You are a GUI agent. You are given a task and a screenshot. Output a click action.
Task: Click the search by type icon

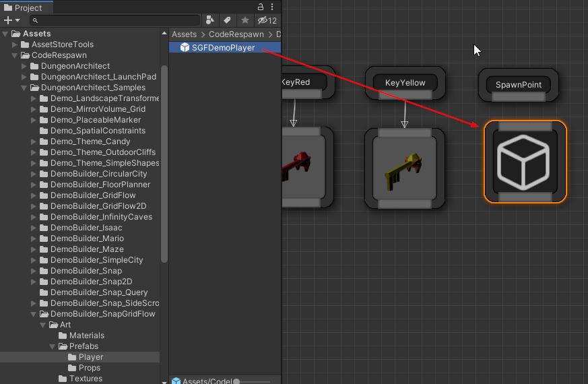[x=210, y=20]
